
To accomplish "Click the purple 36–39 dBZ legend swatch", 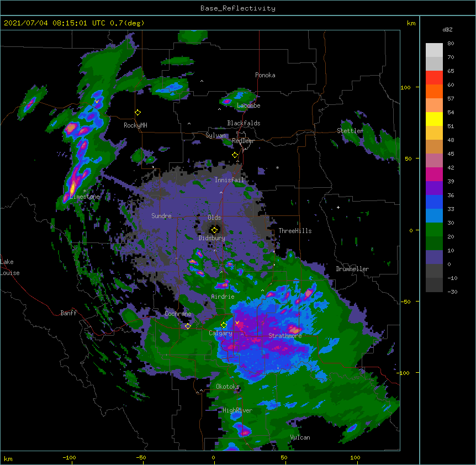I will (434, 188).
